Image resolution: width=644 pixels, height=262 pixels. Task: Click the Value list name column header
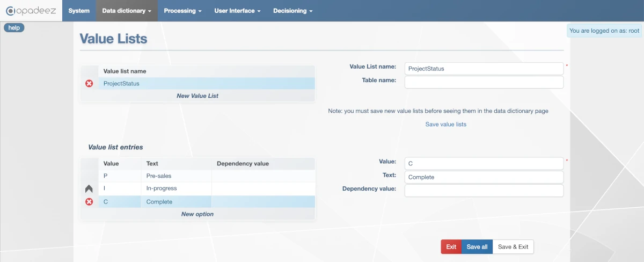click(125, 71)
